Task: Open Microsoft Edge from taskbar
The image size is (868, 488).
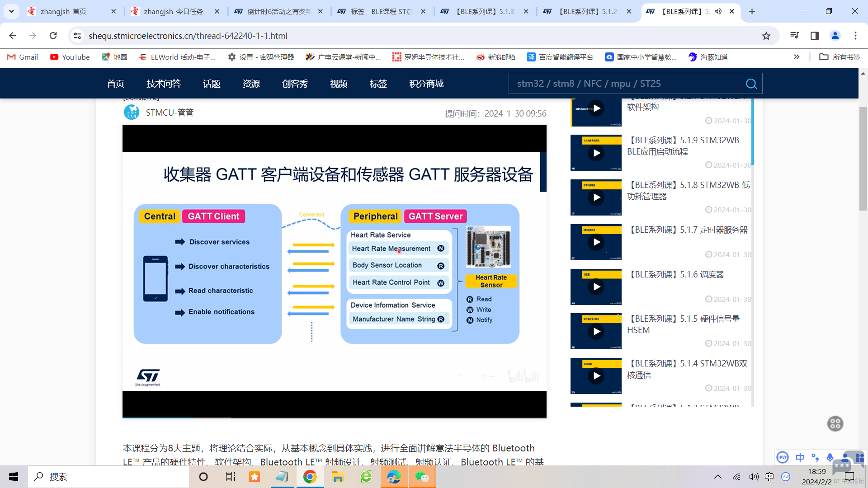Action: (394, 477)
